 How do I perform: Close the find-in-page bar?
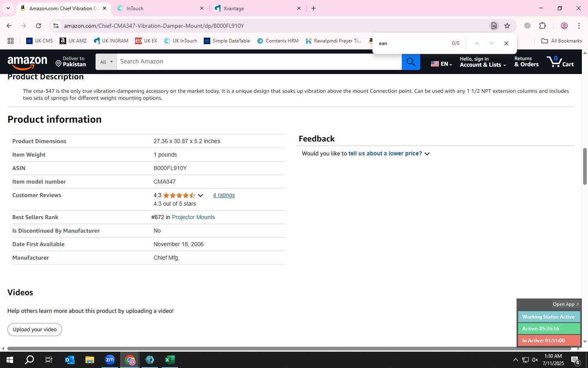[x=506, y=43]
